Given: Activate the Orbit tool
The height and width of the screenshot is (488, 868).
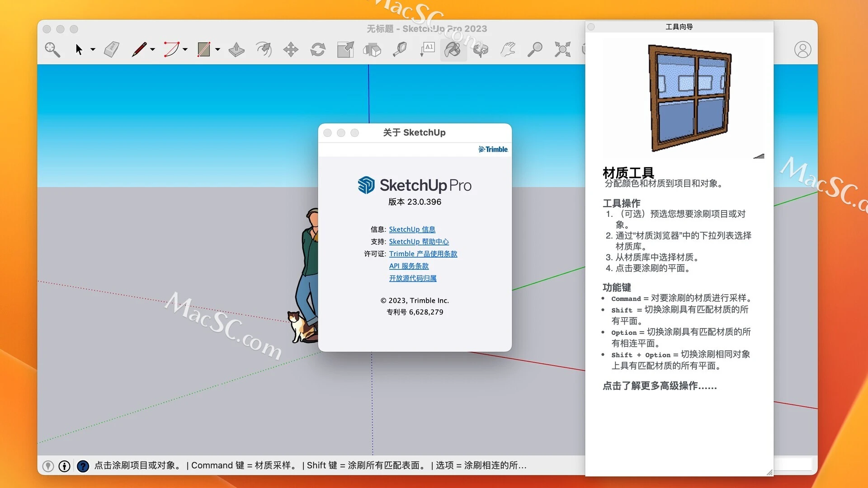Looking at the screenshot, I should coord(480,50).
